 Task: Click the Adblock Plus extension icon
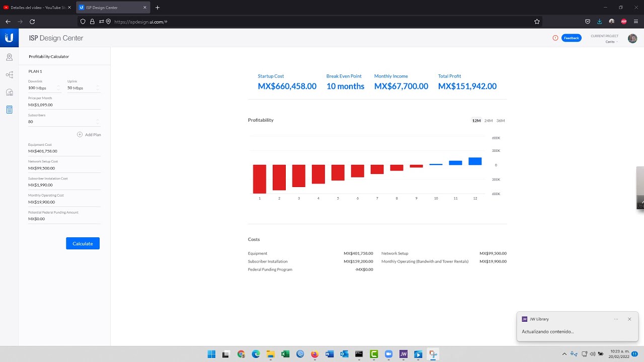[x=624, y=22]
